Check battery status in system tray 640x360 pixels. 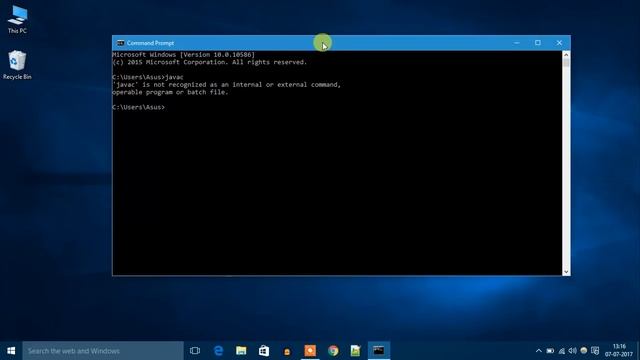[x=550, y=351]
